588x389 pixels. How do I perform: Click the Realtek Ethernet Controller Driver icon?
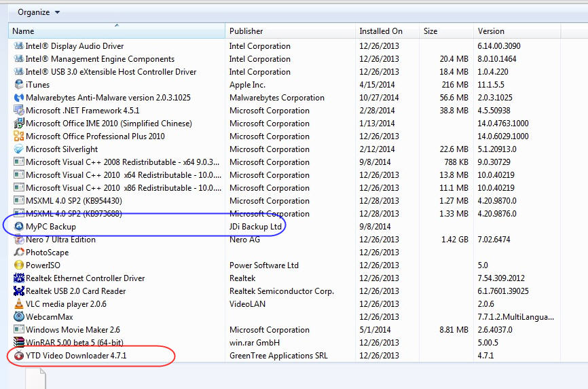(x=19, y=278)
